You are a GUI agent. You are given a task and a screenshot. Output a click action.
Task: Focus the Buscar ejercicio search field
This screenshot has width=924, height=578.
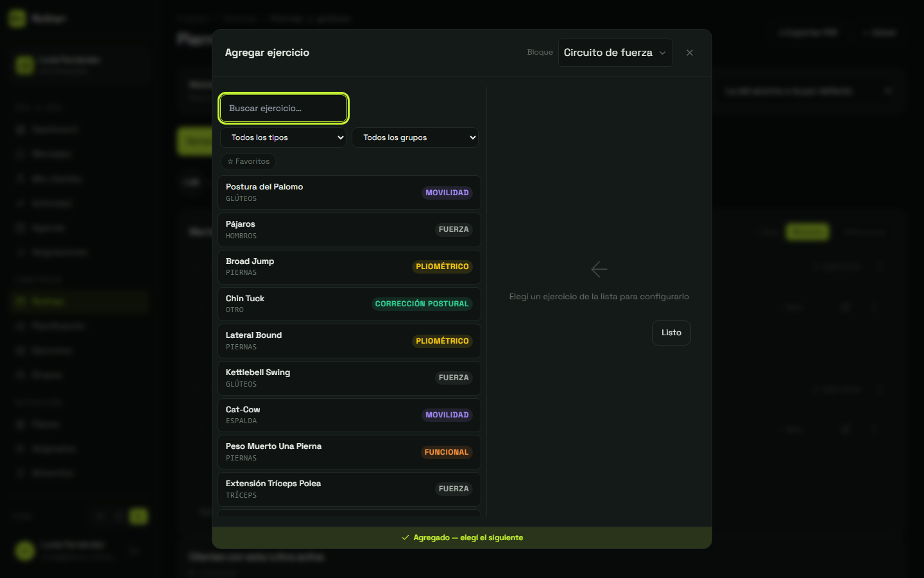click(x=284, y=109)
